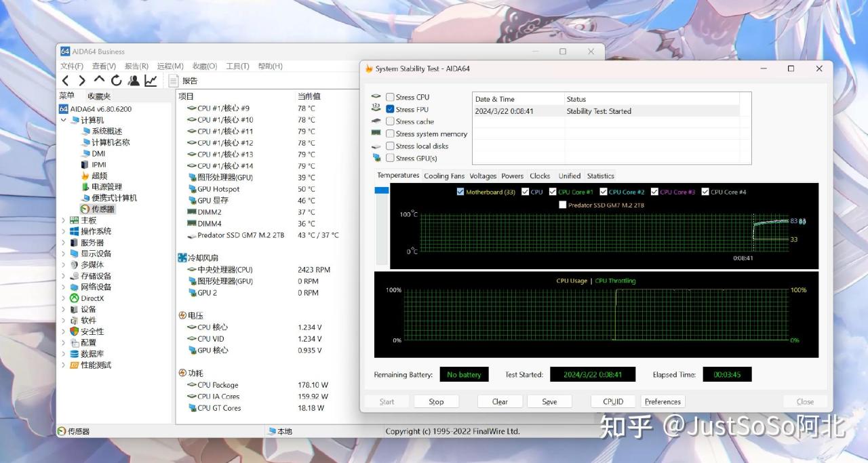
Task: Click the Report document icon in AIDA64 toolbar
Action: tap(174, 81)
